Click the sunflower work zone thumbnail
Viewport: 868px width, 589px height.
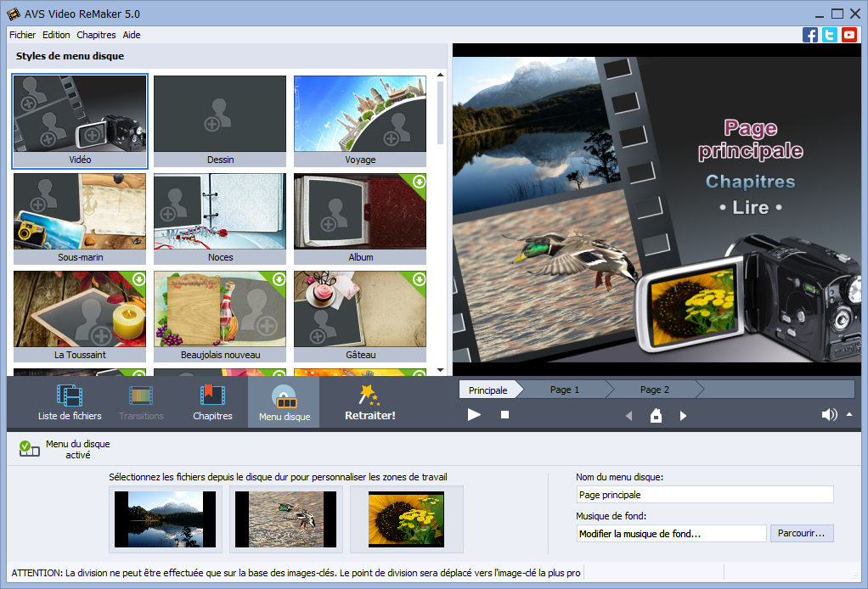point(406,519)
